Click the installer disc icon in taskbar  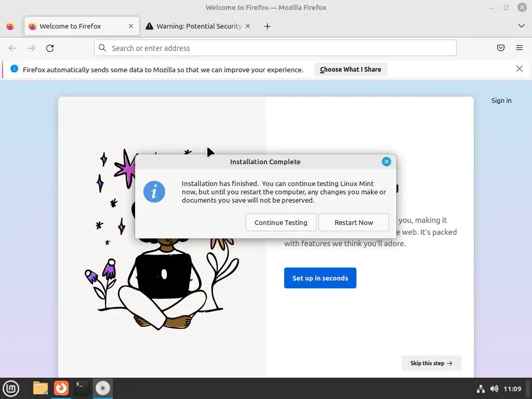(x=103, y=388)
